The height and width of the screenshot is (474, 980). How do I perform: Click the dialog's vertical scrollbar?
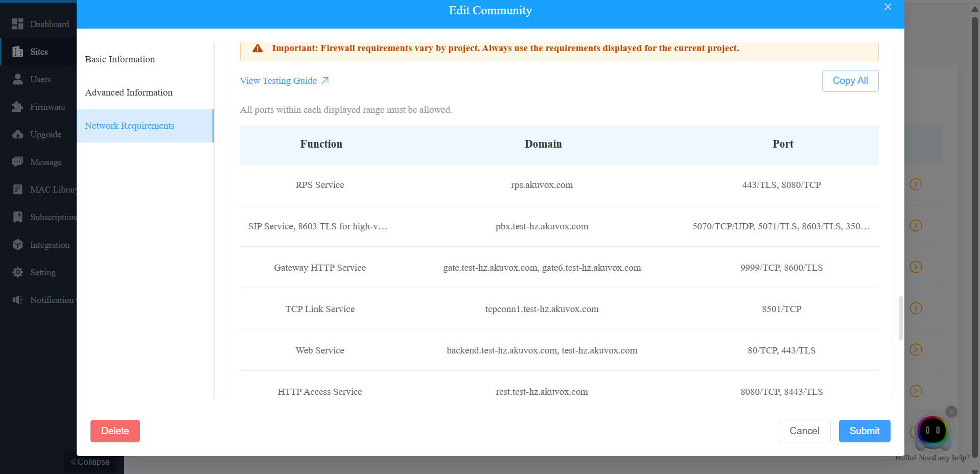coord(900,318)
